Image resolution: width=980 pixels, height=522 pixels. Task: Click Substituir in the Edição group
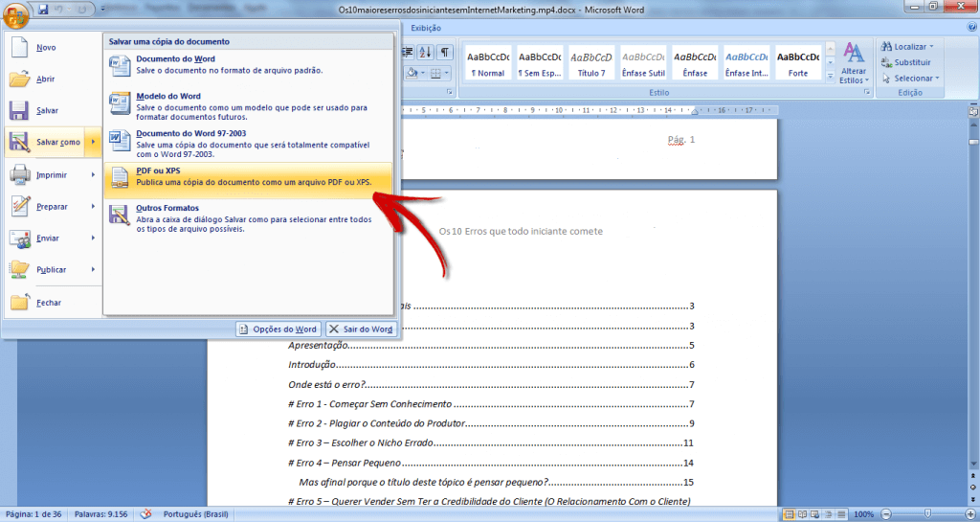tap(905, 62)
